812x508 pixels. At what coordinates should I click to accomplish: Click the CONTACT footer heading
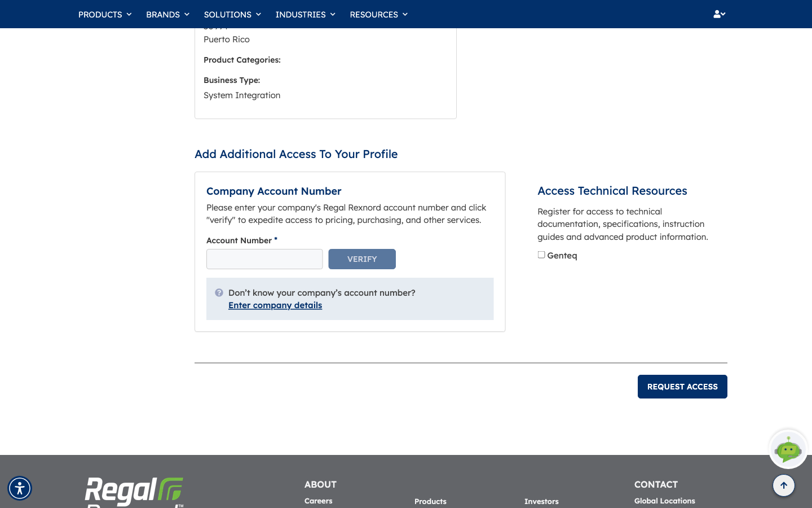[656, 484]
